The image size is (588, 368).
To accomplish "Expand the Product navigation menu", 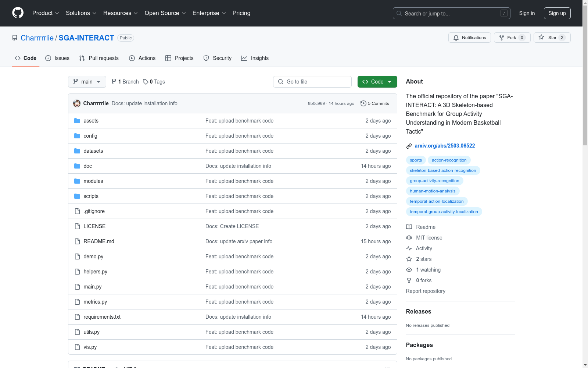I will [x=46, y=13].
